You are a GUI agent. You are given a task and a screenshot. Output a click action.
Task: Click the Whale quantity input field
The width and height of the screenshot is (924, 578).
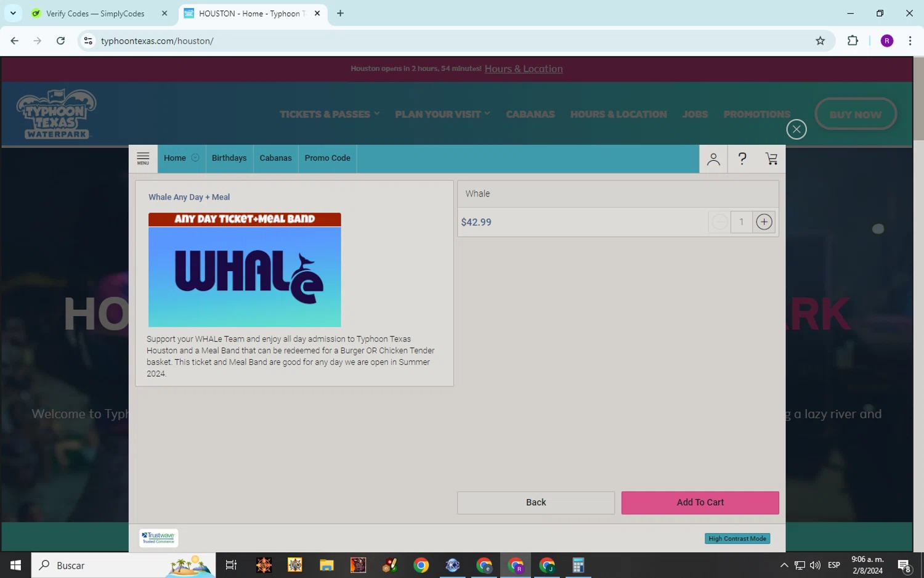point(742,222)
